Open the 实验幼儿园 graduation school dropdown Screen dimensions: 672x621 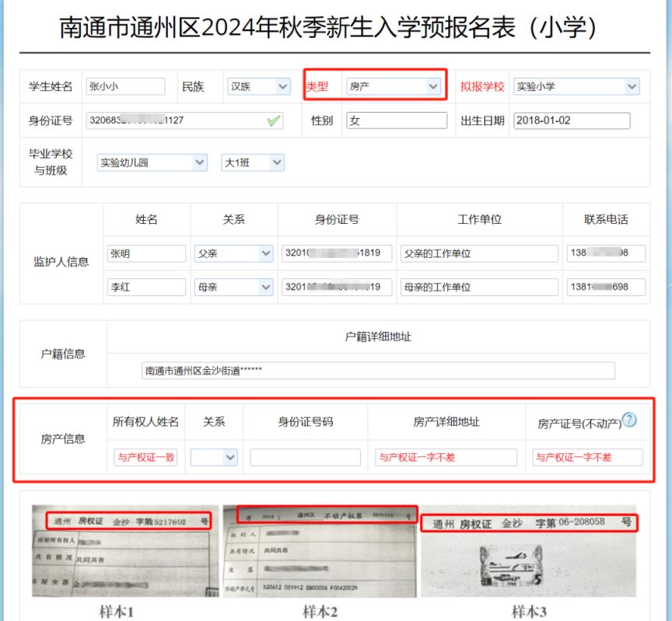(152, 162)
